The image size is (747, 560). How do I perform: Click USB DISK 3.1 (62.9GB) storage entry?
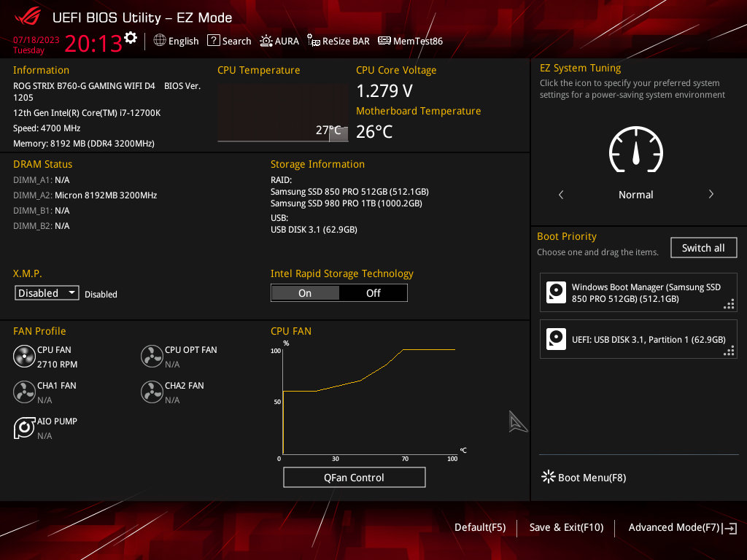pyautogui.click(x=314, y=230)
